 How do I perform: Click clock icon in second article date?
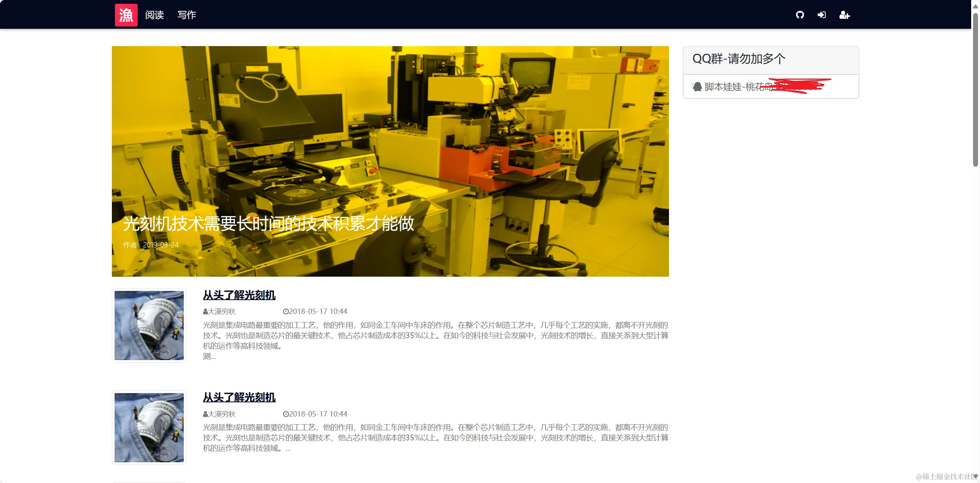click(x=286, y=414)
